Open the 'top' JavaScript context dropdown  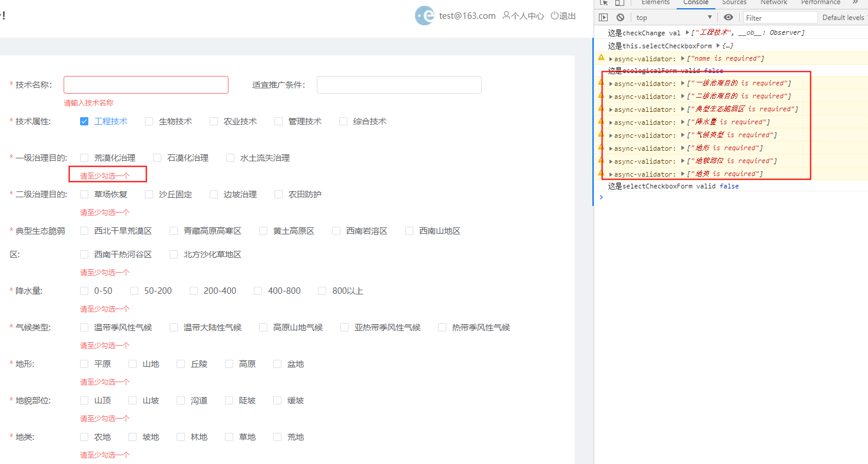(x=674, y=18)
